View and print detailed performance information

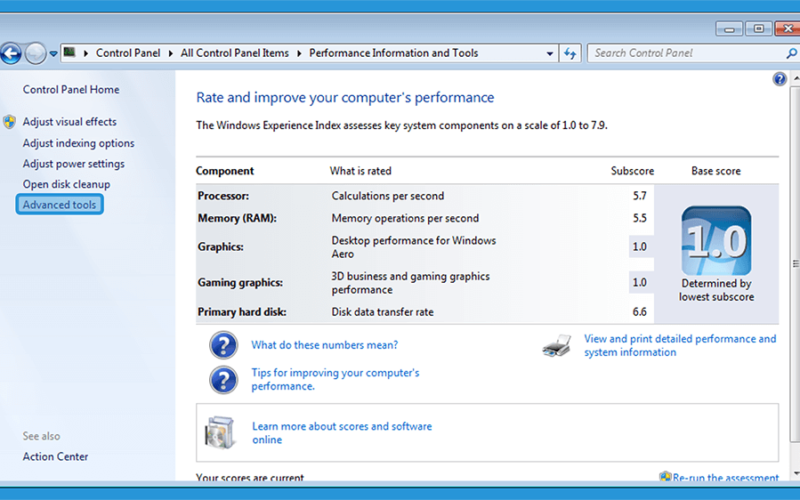click(680, 345)
